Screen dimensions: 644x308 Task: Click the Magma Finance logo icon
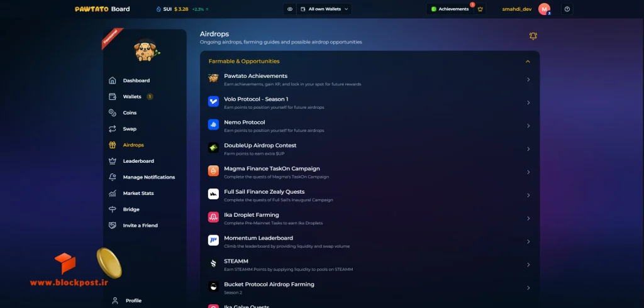(x=213, y=171)
